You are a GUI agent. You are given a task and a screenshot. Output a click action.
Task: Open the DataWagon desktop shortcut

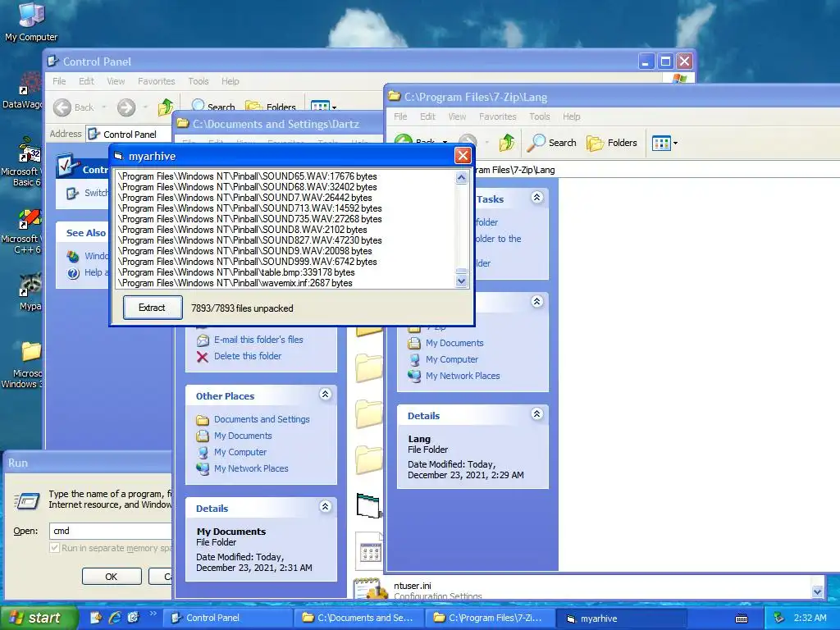(24, 90)
